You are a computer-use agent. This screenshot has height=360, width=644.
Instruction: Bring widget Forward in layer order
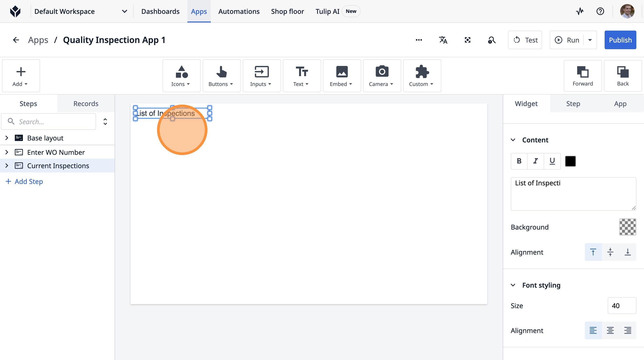coord(582,76)
